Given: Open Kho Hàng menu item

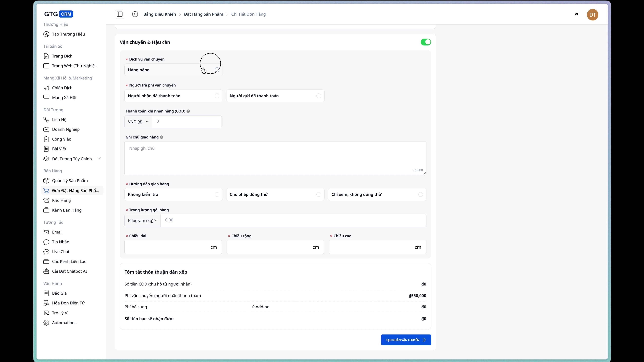Looking at the screenshot, I should [x=61, y=200].
